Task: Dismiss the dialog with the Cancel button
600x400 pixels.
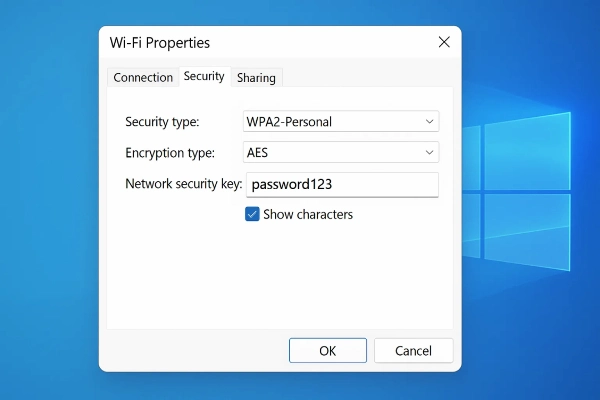Action: click(x=413, y=350)
